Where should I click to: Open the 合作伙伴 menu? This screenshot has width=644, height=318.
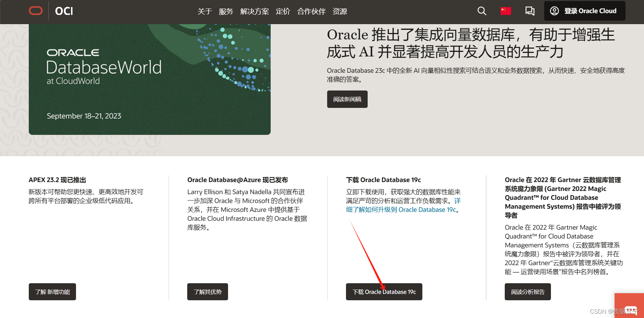coord(311,11)
